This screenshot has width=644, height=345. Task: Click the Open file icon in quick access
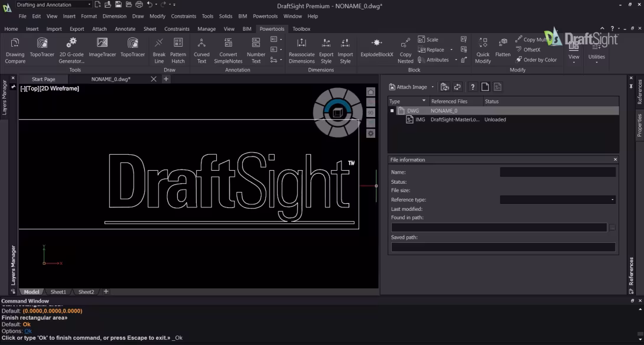108,5
